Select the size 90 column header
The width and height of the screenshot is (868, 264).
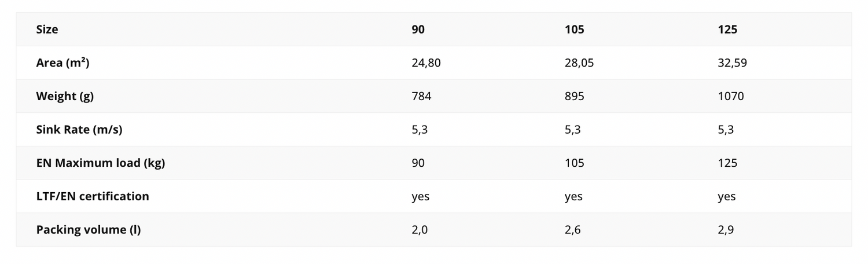point(418,30)
